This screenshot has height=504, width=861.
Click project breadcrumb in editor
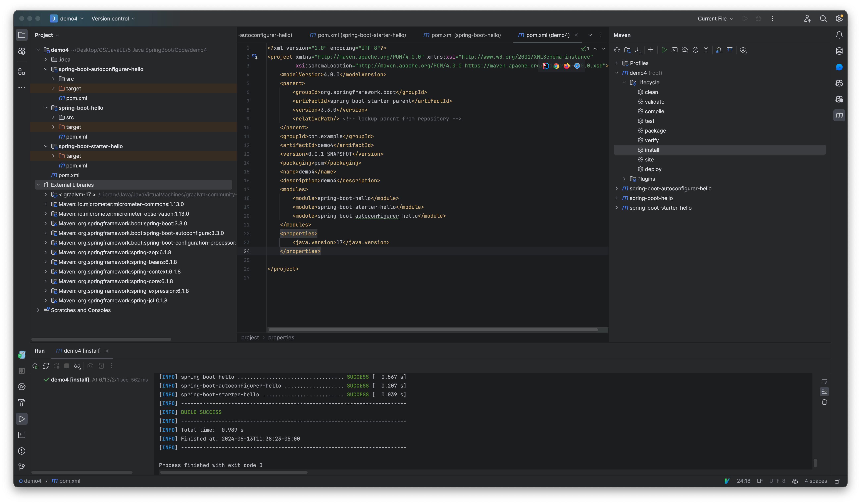point(250,338)
